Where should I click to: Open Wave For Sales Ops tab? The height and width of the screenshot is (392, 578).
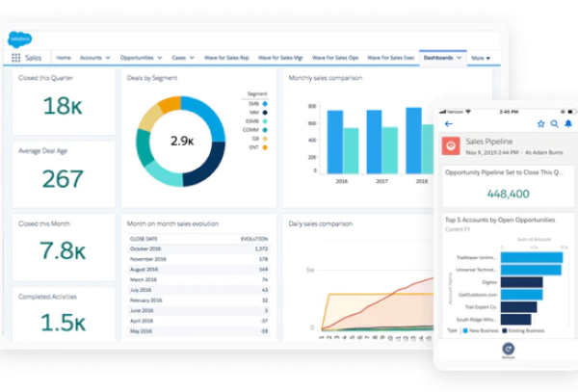(335, 58)
